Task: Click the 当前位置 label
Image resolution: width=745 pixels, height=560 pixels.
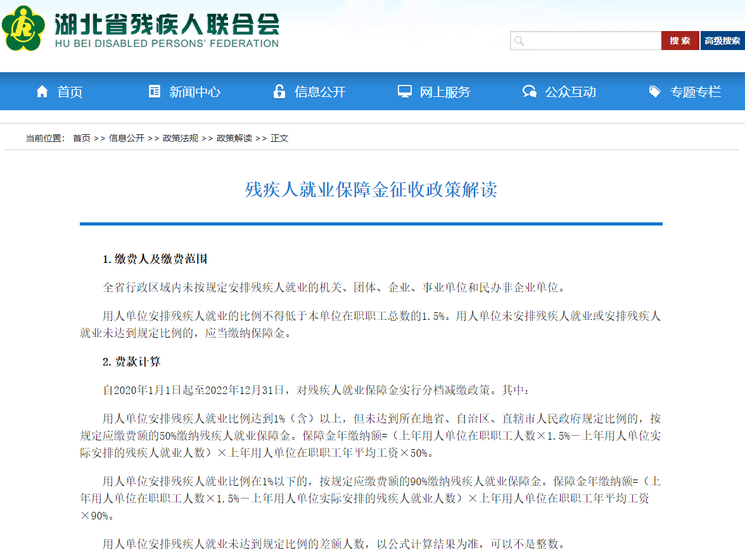Action: [x=45, y=138]
